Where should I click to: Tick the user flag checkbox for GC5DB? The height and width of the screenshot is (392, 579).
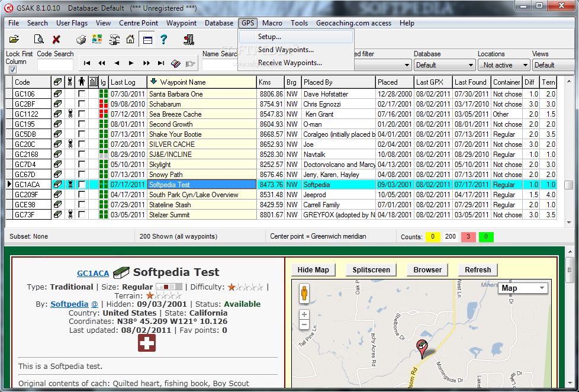(82, 134)
